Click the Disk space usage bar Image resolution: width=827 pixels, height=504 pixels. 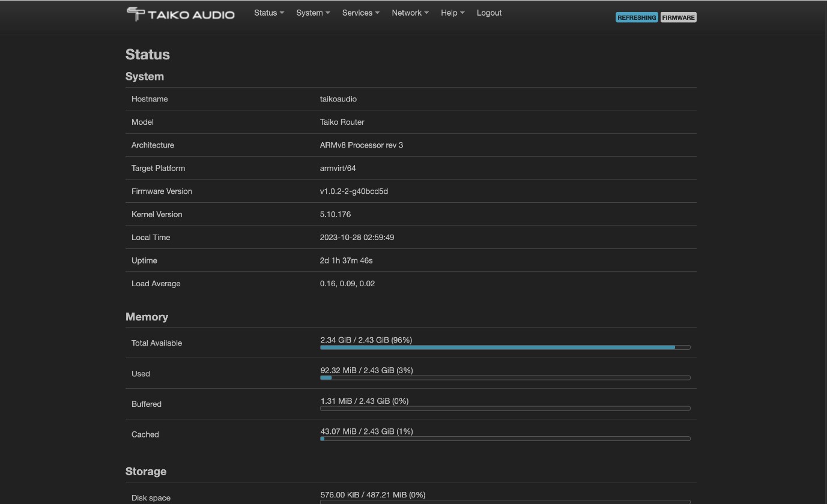click(504, 502)
